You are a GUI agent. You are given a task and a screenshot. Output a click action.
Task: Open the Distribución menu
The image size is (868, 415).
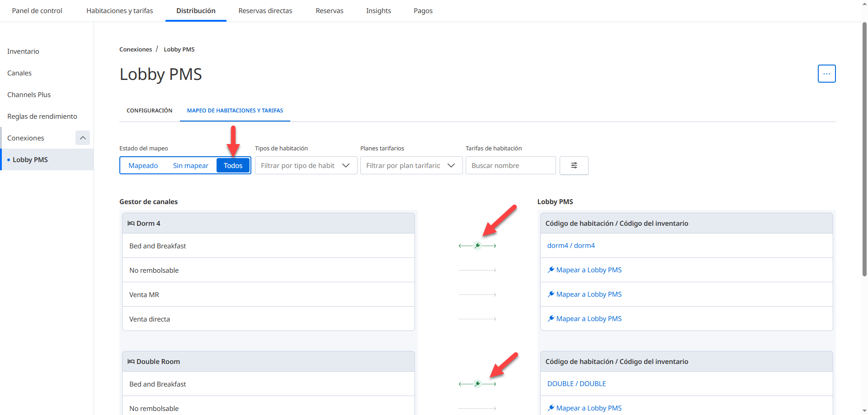(x=196, y=11)
